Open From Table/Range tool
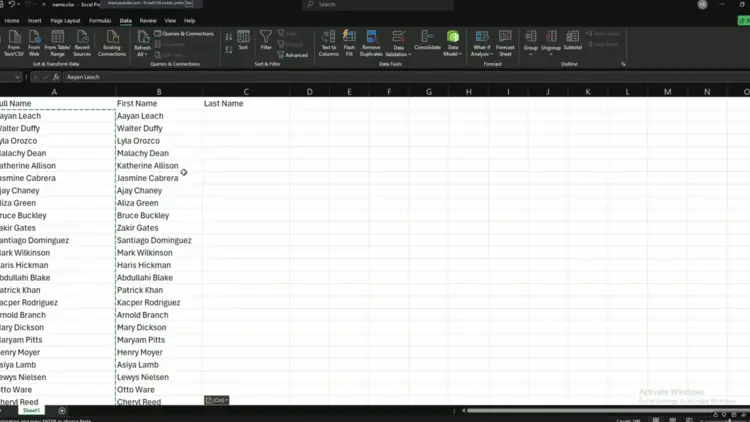The width and height of the screenshot is (750, 422). point(57,43)
